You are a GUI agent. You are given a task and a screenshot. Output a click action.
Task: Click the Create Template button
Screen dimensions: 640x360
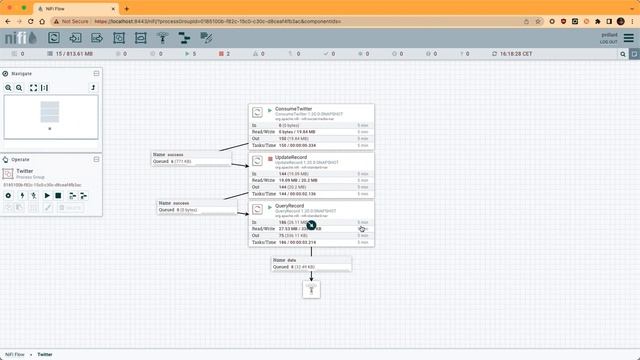pos(72,196)
